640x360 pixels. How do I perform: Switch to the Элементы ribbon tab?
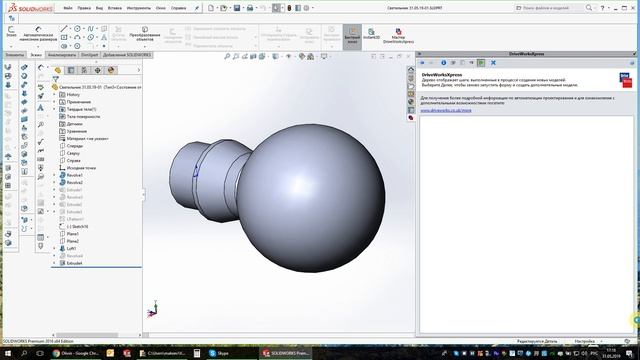15,55
